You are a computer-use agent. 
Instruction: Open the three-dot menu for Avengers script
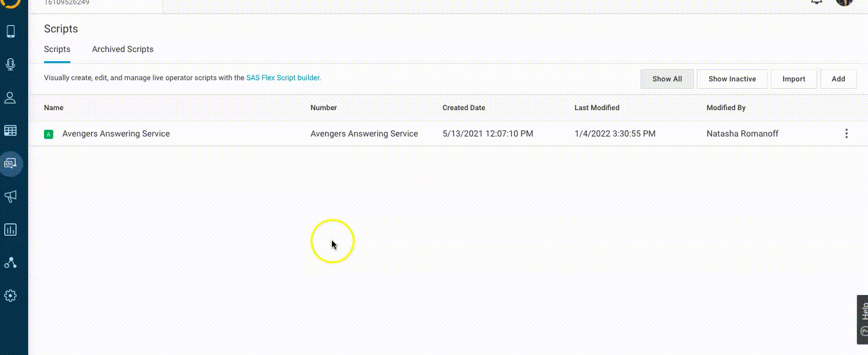point(846,133)
